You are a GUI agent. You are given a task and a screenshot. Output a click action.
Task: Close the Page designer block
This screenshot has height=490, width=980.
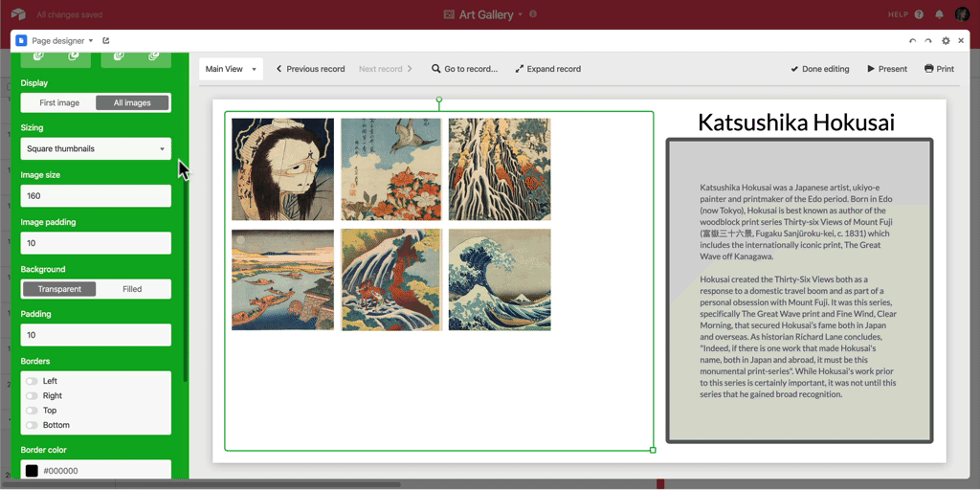[x=961, y=40]
